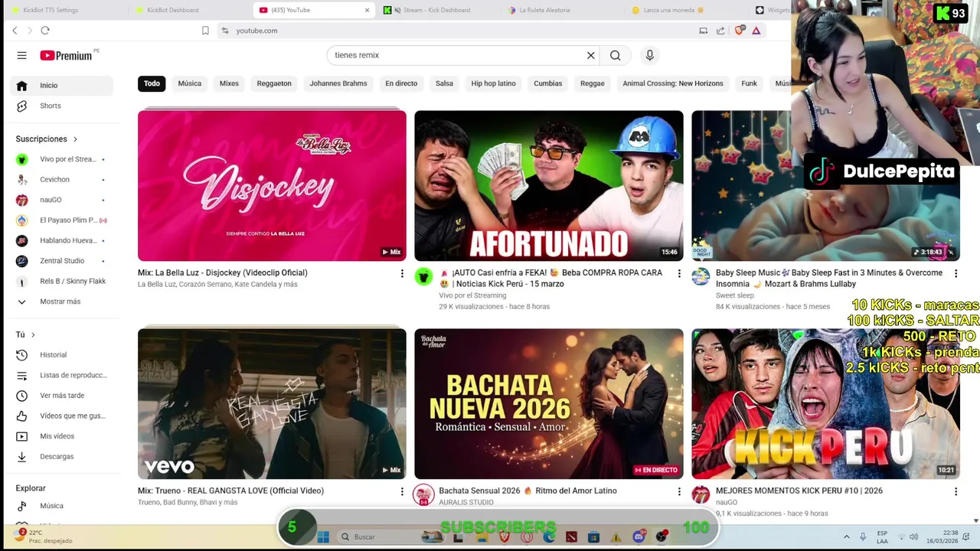Select the En directo filter chip
The width and height of the screenshot is (980, 551).
[401, 83]
